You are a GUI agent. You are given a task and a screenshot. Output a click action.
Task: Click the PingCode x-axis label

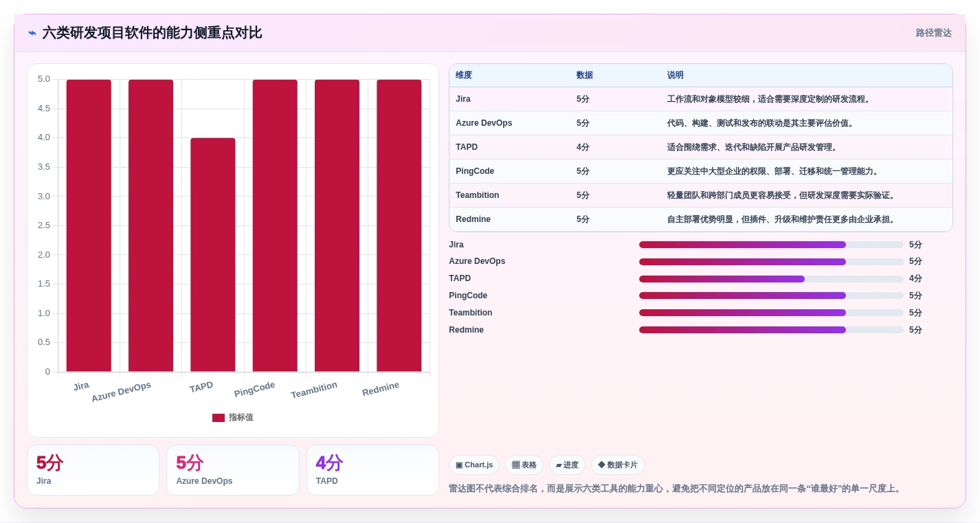[254, 389]
